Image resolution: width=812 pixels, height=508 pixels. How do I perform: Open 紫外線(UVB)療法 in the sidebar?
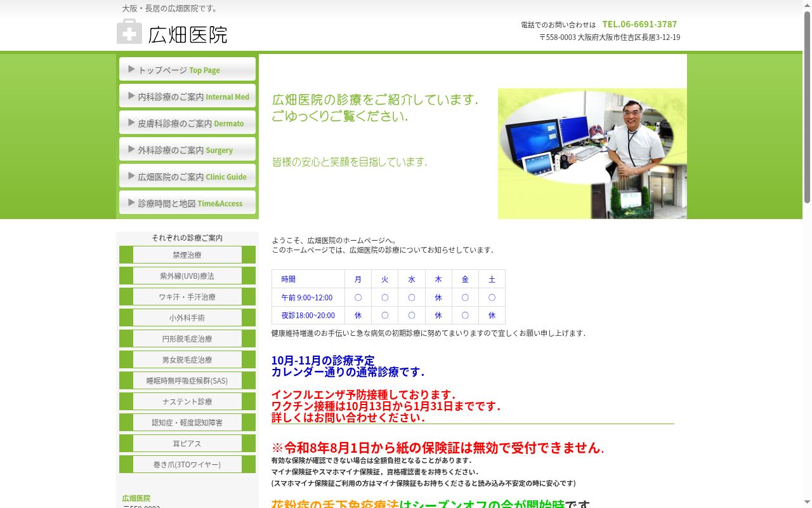tap(187, 276)
